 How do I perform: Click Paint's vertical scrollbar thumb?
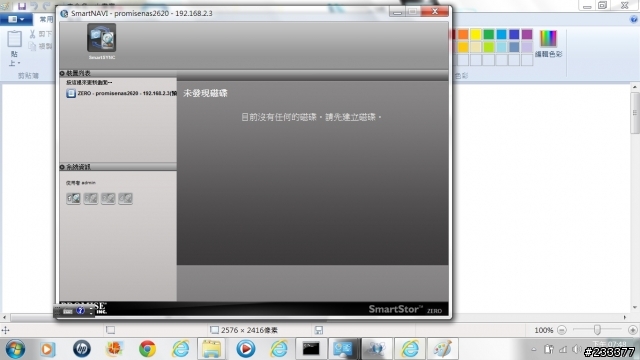(635, 113)
